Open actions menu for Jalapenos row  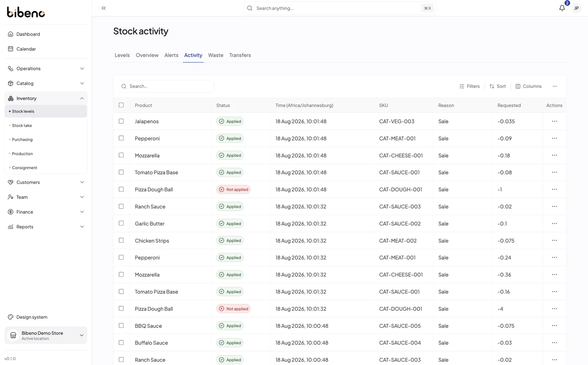coord(554,121)
